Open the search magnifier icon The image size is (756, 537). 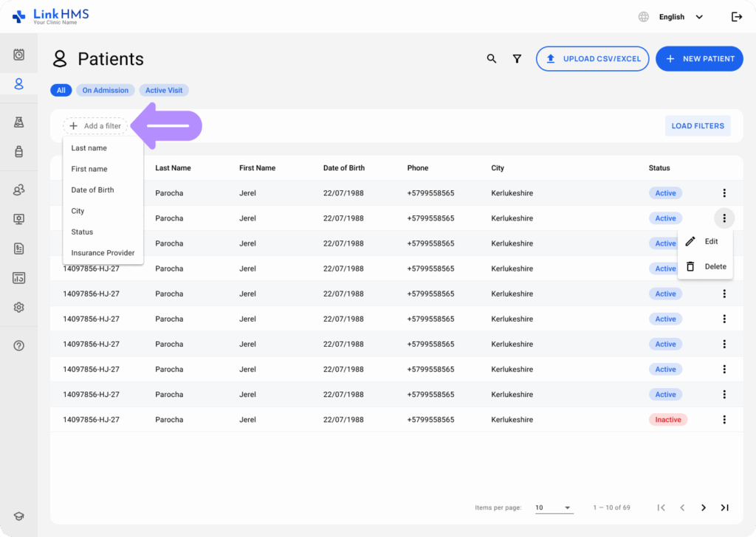492,58
